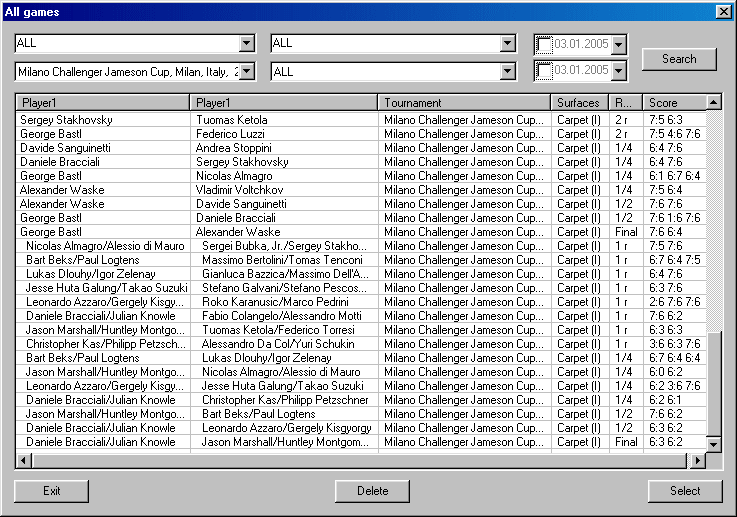Click the vertical scrollbar up arrow
Viewport: 737px width, 517px height.
click(713, 102)
